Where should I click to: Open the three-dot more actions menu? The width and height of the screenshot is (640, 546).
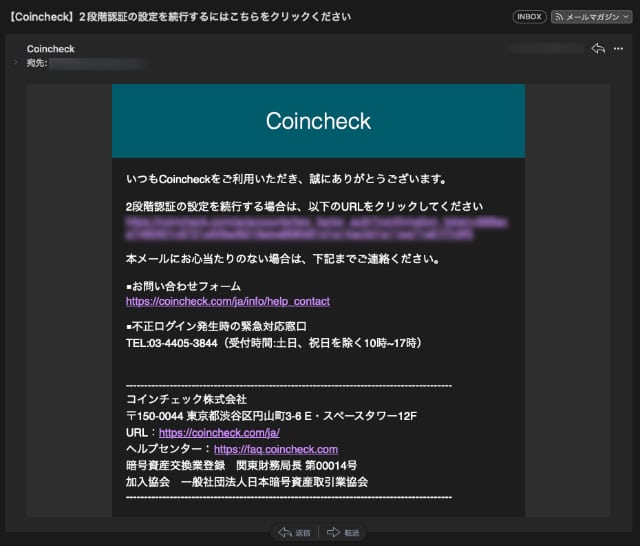click(618, 49)
